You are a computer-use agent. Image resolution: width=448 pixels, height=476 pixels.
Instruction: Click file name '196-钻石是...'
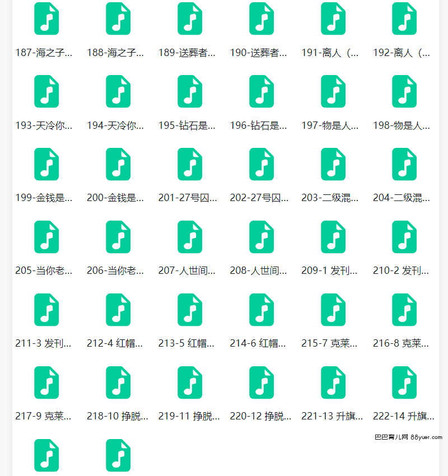259,125
